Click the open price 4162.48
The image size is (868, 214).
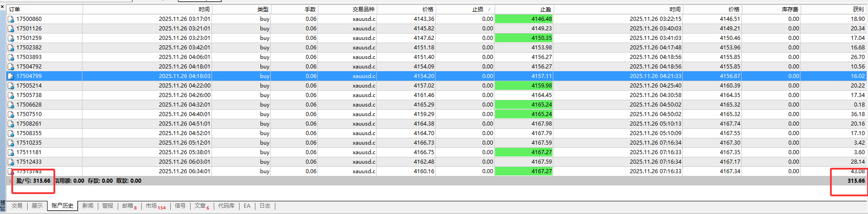pos(424,162)
